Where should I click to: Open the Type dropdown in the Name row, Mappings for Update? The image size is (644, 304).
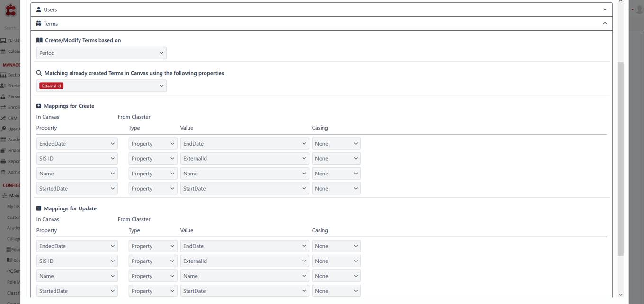pyautogui.click(x=153, y=276)
